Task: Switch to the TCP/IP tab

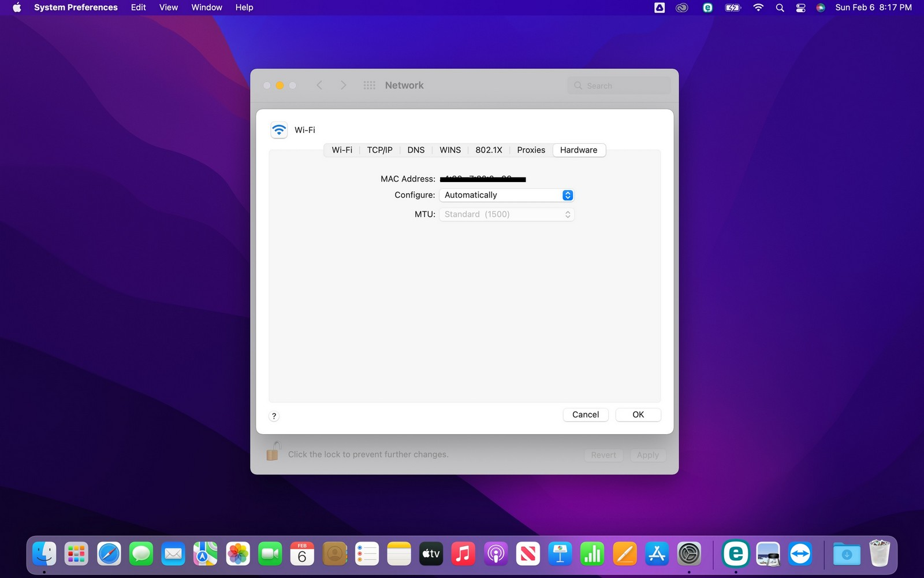Action: (x=379, y=150)
